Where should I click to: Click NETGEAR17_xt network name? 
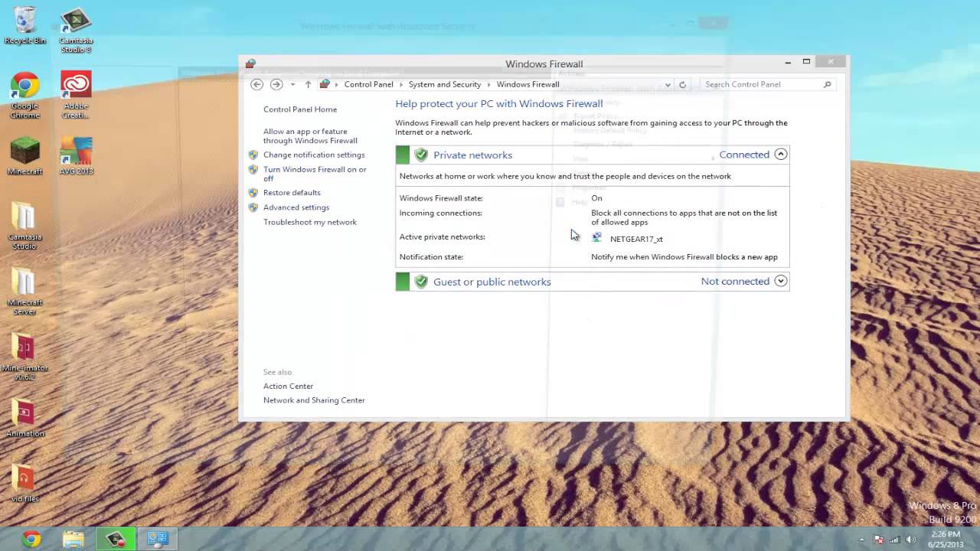coord(636,239)
